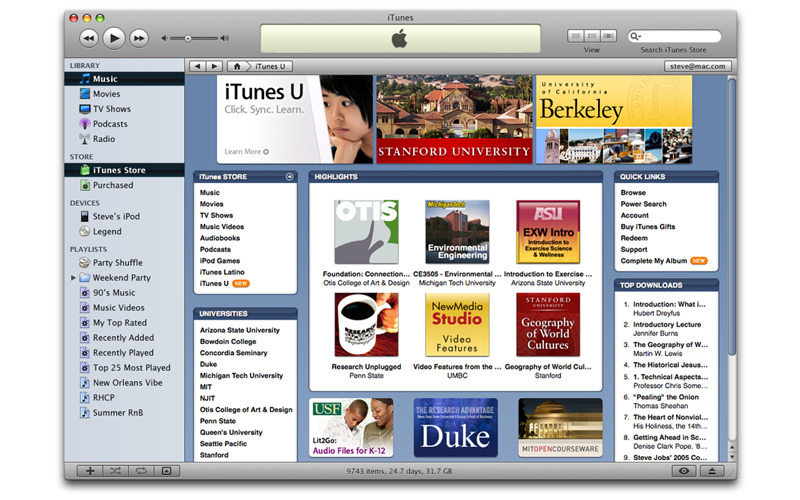
Task: Expand the Weekend Party folder
Action: (73, 278)
